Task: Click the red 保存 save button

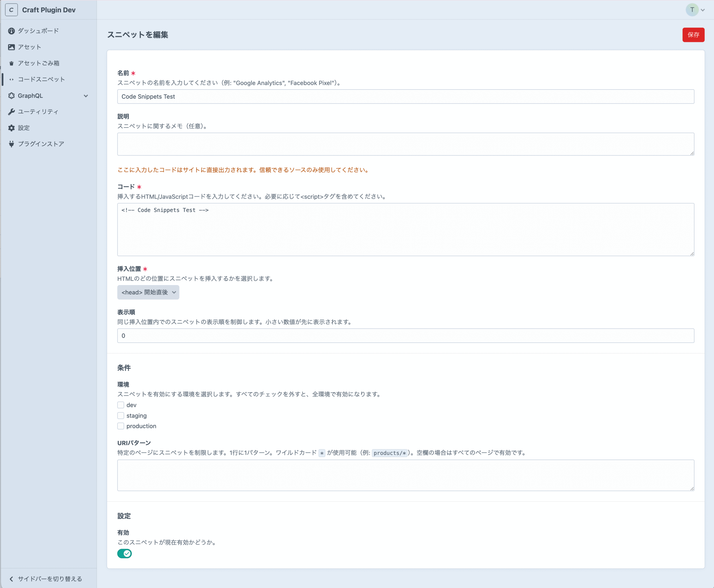Action: (x=693, y=35)
